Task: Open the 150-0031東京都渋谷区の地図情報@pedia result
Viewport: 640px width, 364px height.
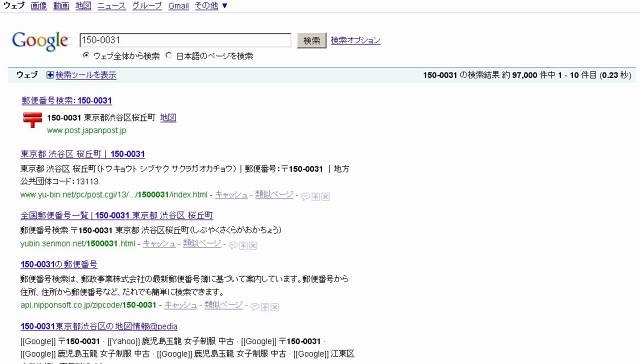Action: click(x=99, y=326)
